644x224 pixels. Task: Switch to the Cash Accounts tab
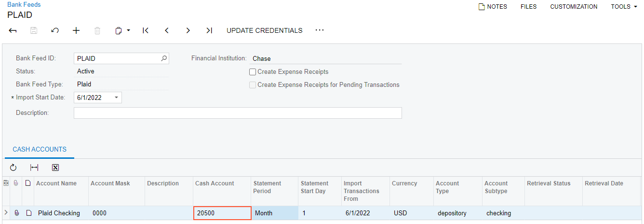pyautogui.click(x=40, y=150)
